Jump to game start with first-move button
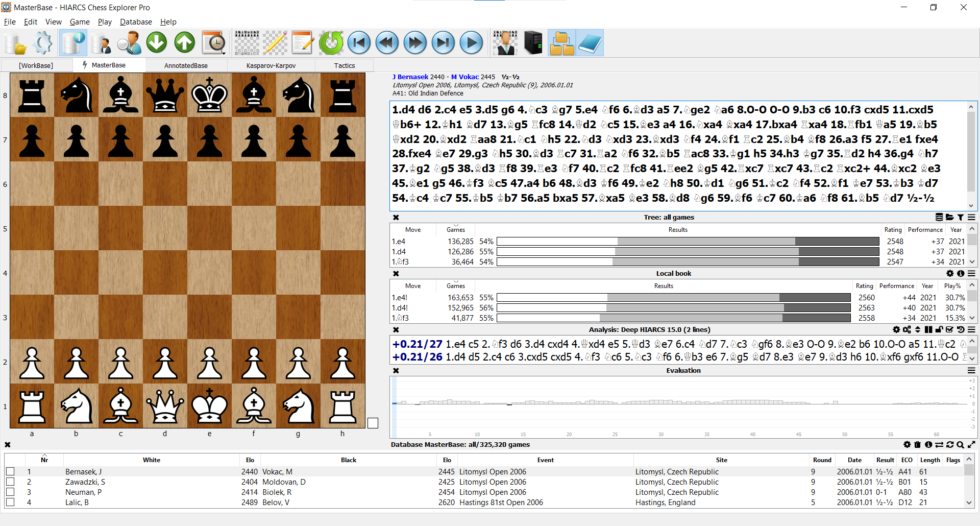The width and height of the screenshot is (980, 526). 359,43
